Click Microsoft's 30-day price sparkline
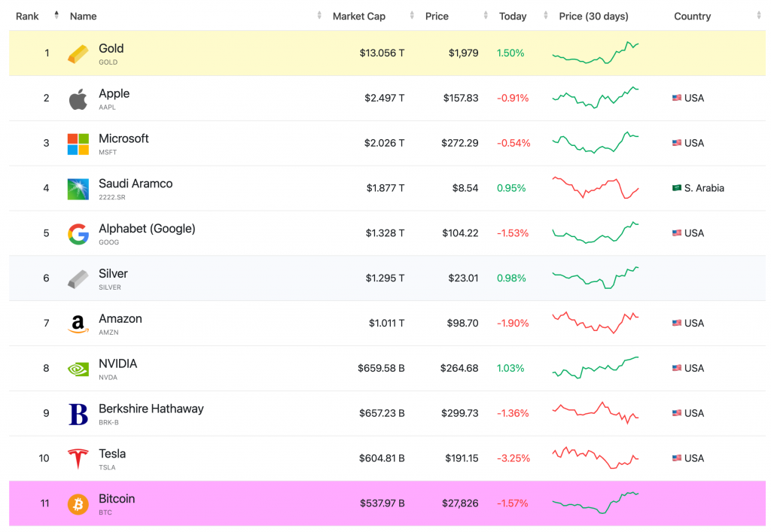771x532 pixels. coord(596,143)
